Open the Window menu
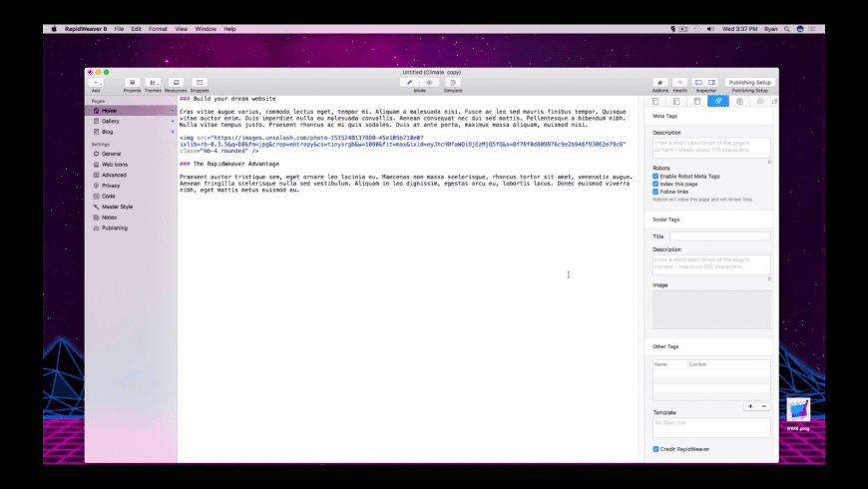 point(206,29)
